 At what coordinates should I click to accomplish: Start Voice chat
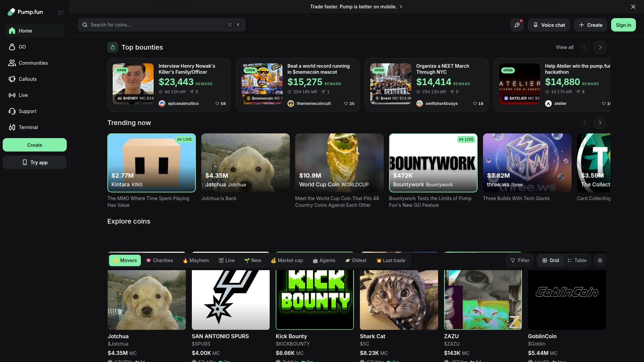pos(549,25)
